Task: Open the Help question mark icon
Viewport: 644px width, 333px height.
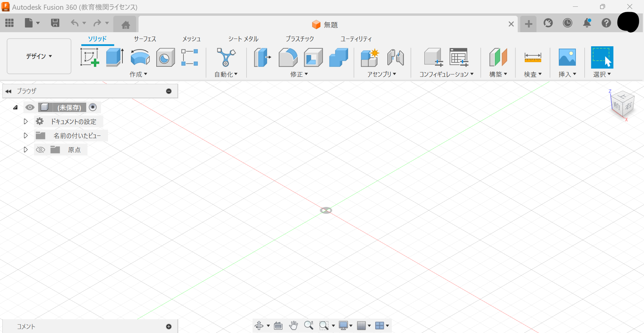Action: click(606, 23)
